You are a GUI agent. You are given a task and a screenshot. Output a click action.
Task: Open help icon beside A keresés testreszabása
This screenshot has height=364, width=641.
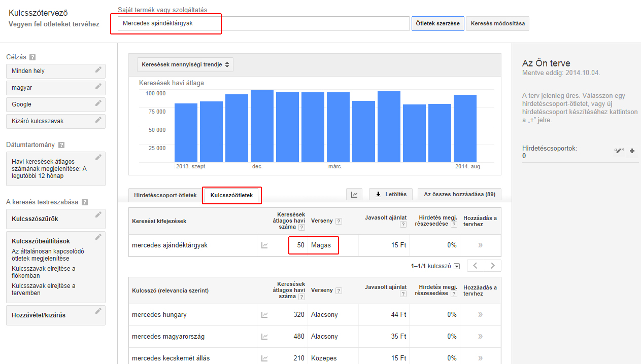(x=85, y=202)
